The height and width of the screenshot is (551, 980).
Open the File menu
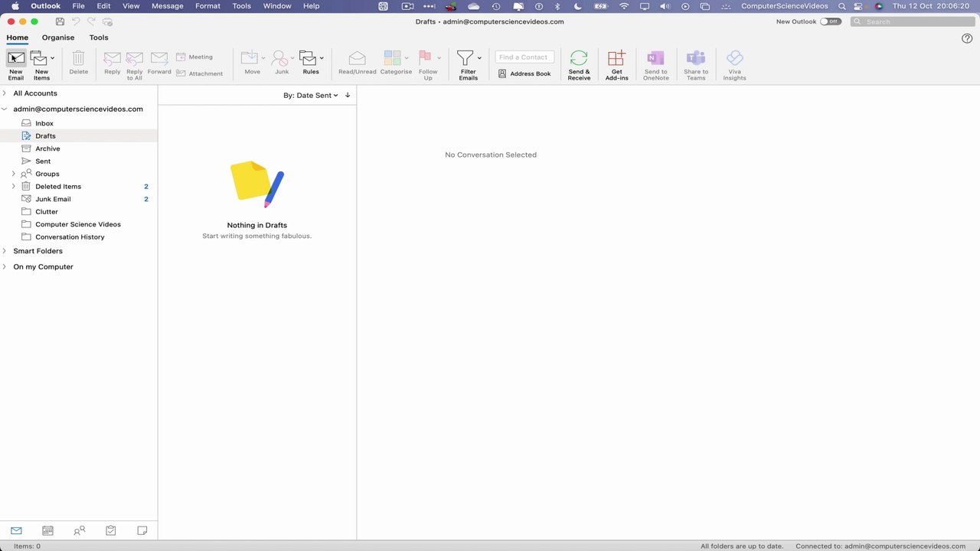[x=78, y=6]
